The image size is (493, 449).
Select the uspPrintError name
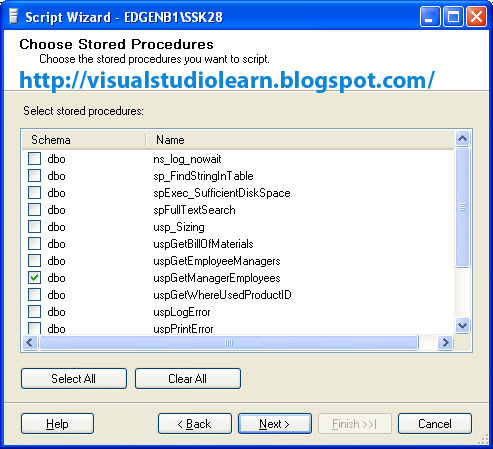point(183,329)
